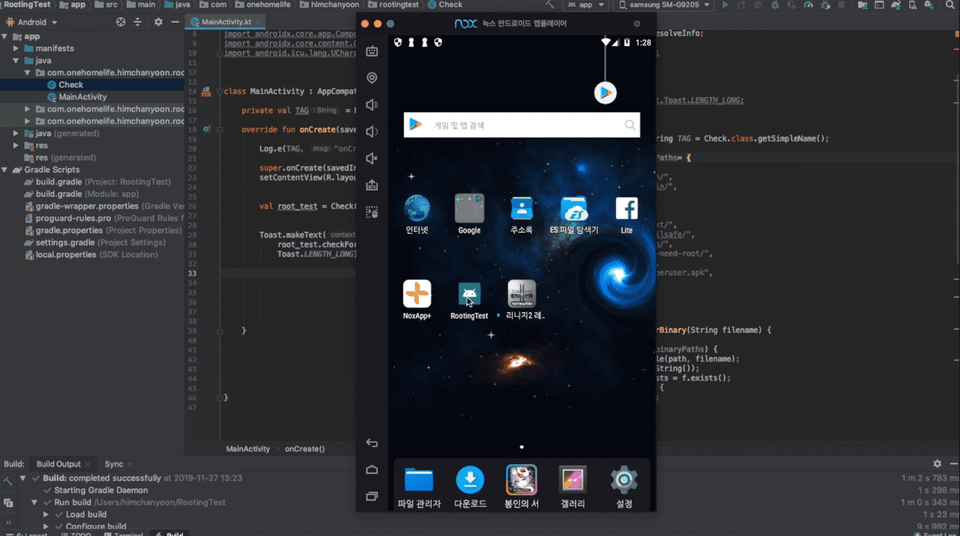Tap the Nox home navigation icon

[x=372, y=470]
